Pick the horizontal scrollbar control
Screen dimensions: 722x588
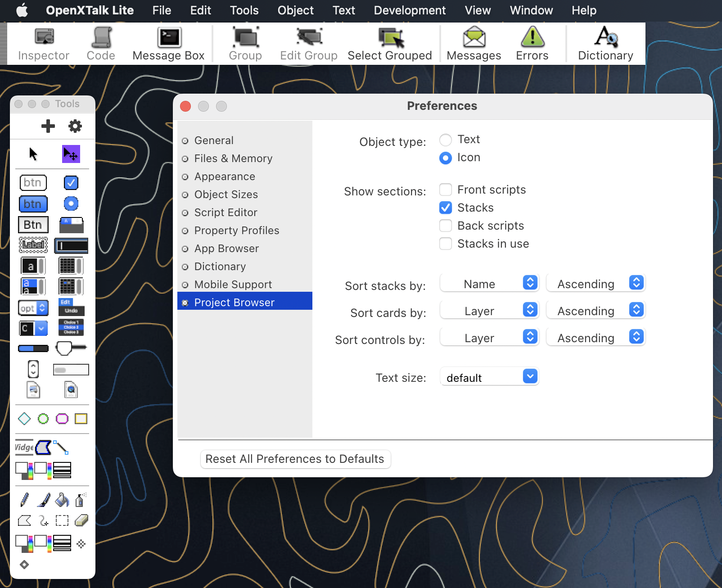(x=71, y=370)
